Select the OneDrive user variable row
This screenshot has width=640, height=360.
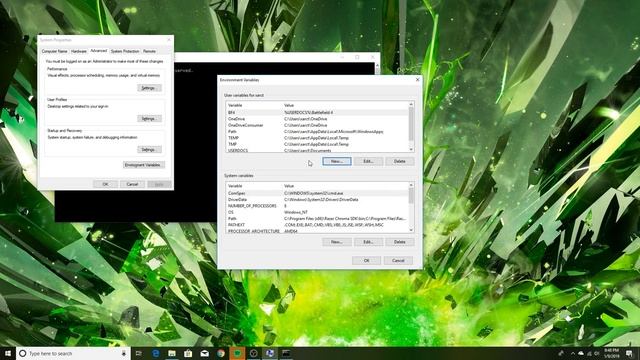(x=317, y=119)
